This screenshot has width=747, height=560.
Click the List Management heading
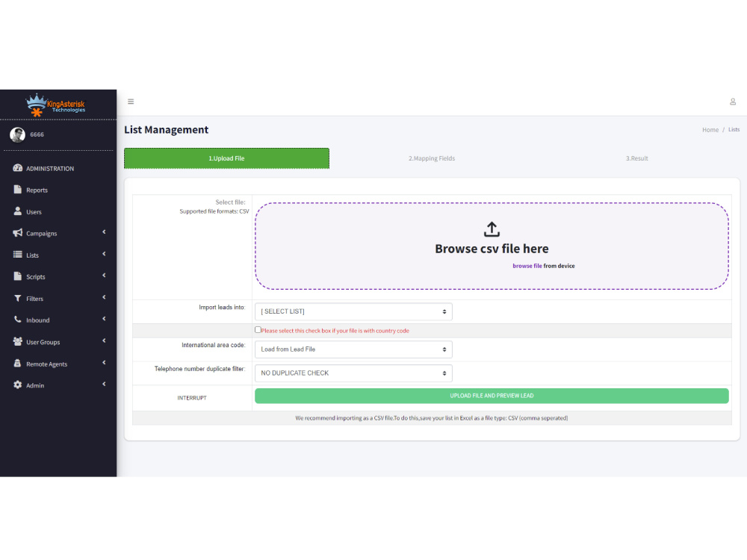(x=167, y=130)
